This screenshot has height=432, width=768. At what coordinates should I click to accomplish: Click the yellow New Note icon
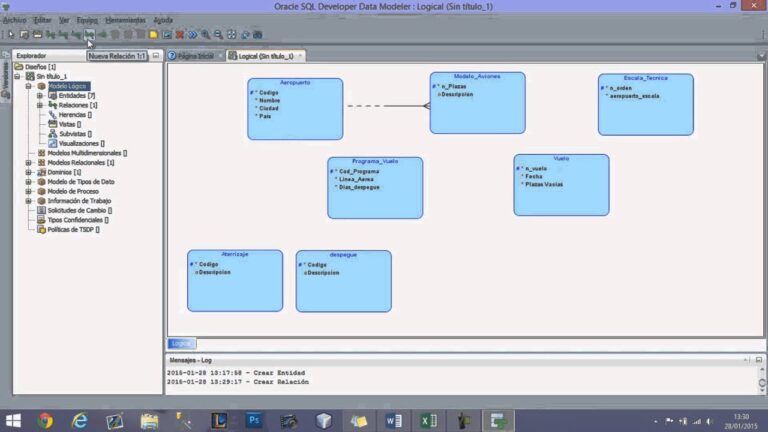click(153, 35)
